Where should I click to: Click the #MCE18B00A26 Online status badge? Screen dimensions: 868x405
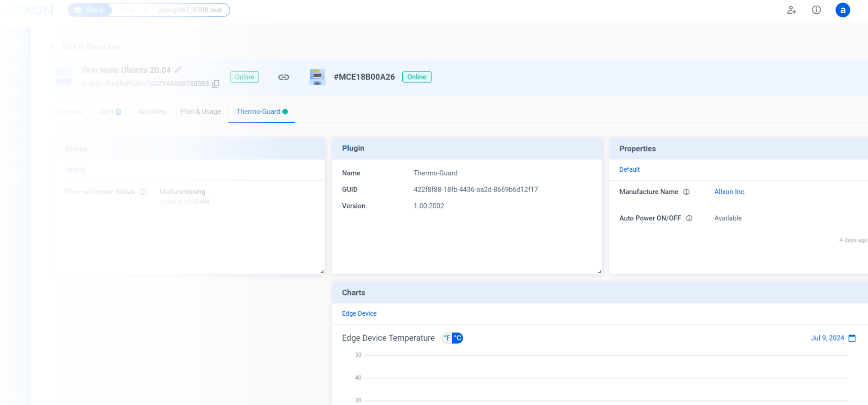[x=417, y=77]
